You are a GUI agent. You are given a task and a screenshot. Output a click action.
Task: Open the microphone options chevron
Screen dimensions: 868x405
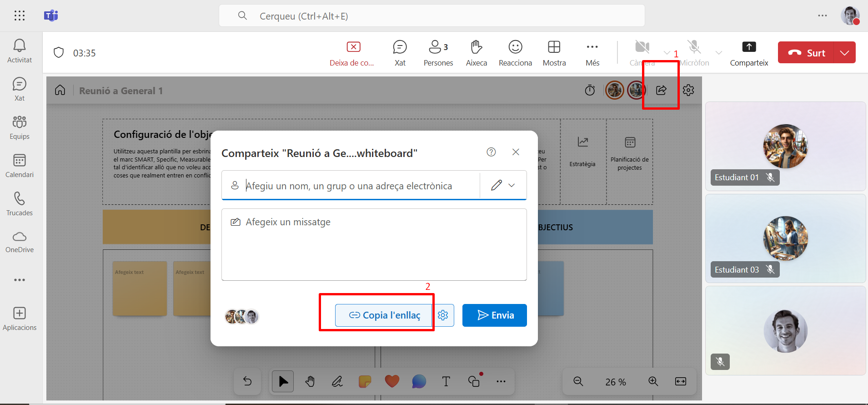(x=719, y=53)
